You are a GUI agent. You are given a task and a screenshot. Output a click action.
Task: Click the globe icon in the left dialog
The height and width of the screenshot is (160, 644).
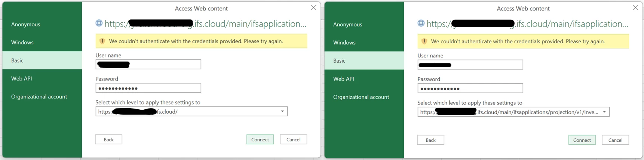[x=99, y=23]
